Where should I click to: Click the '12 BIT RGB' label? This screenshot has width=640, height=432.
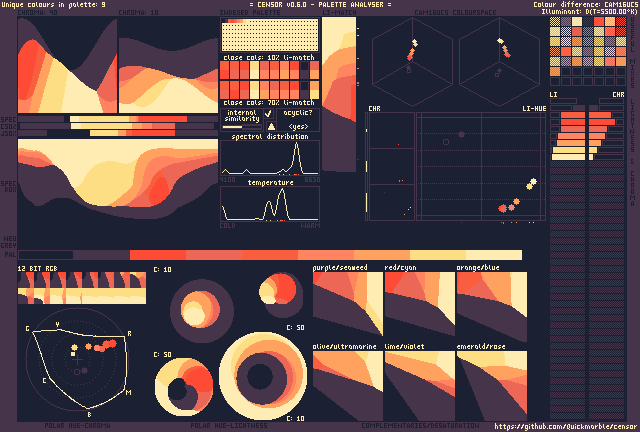click(x=38, y=268)
